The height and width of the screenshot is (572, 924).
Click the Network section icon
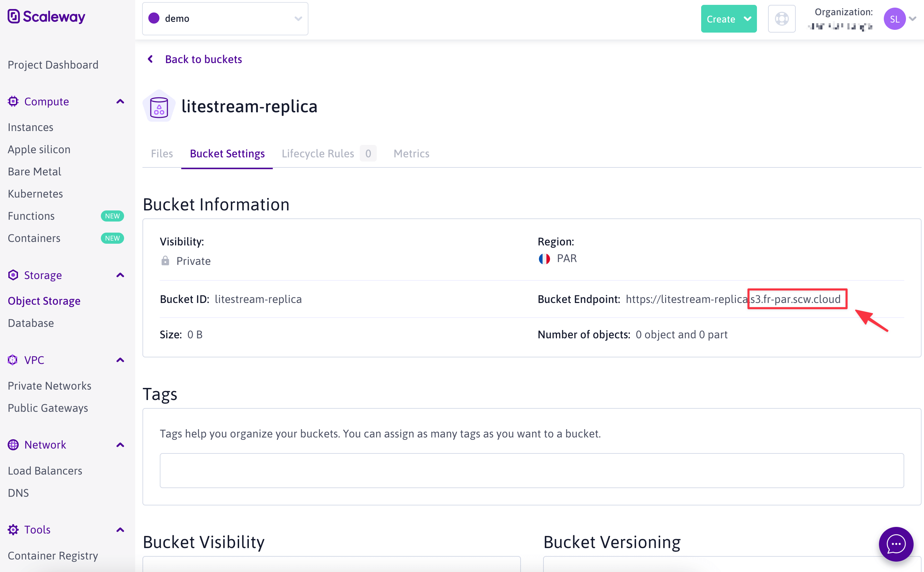(x=13, y=444)
